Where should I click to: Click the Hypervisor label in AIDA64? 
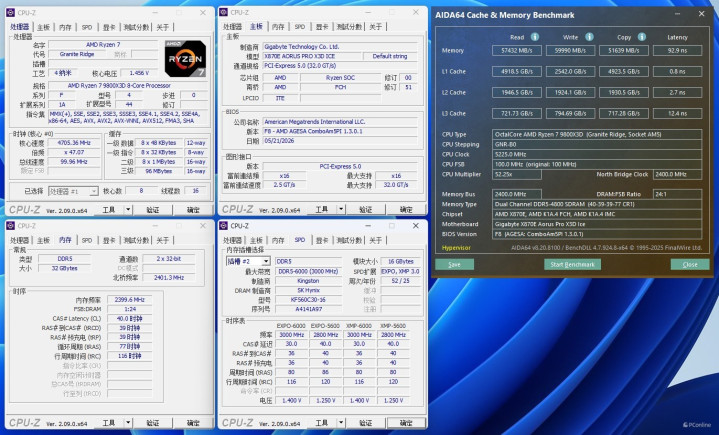coord(456,248)
